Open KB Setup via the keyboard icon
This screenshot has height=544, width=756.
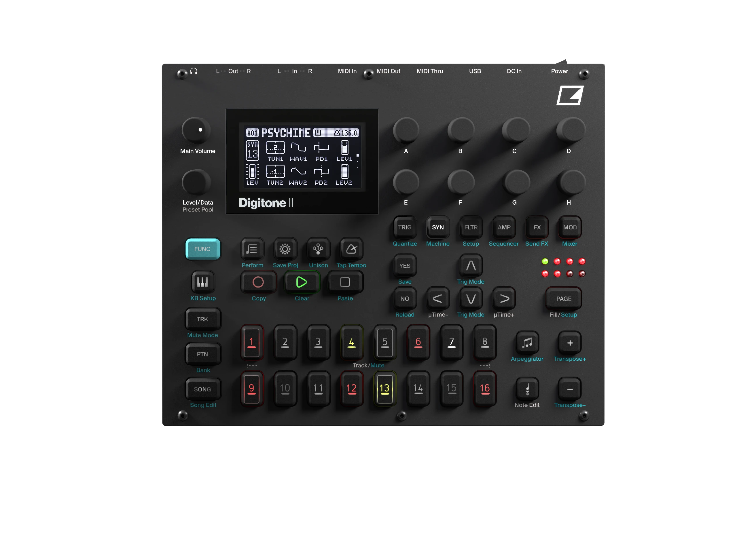pyautogui.click(x=203, y=281)
